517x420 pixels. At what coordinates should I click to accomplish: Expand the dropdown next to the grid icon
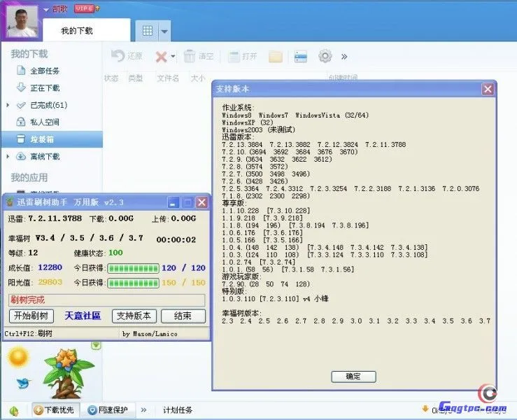164,31
